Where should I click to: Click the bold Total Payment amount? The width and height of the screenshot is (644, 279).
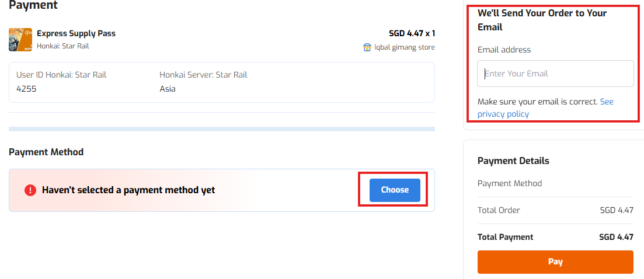pos(617,237)
